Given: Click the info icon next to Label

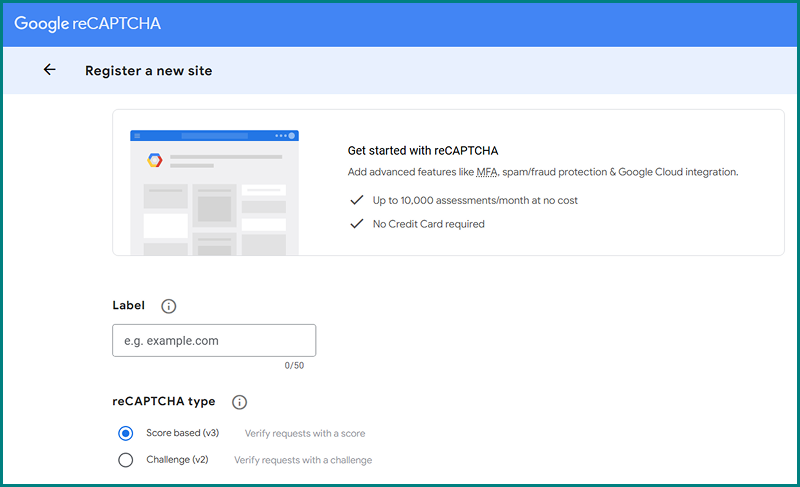Looking at the screenshot, I should point(169,306).
